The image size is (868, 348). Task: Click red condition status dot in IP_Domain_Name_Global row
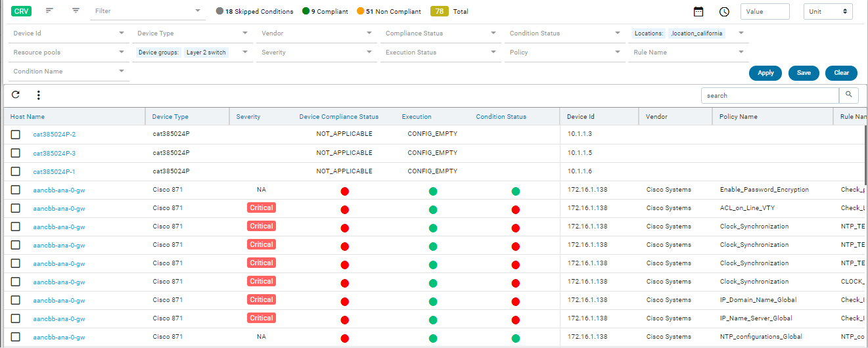516,302
